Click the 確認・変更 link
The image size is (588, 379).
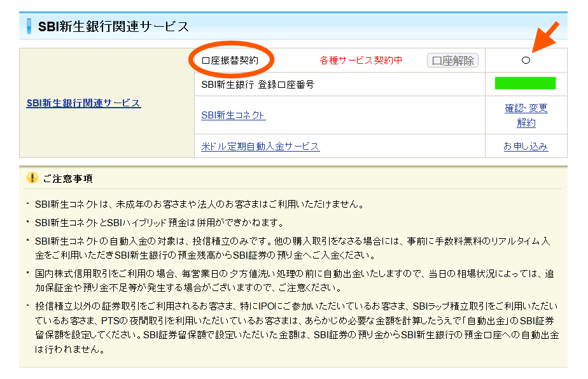point(526,108)
